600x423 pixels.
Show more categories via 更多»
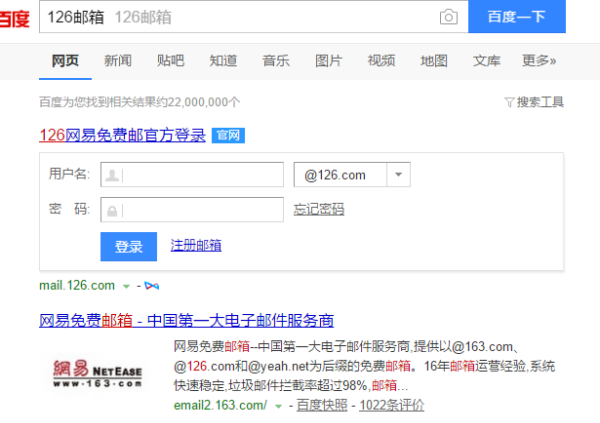(x=539, y=60)
